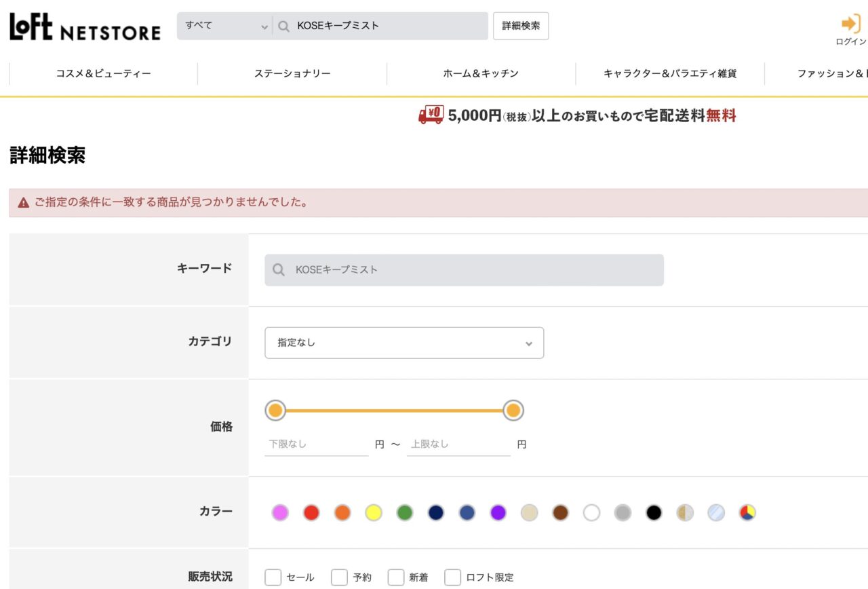Image resolution: width=868 pixels, height=589 pixels.
Task: Click the カテゴリ row label
Action: click(210, 341)
